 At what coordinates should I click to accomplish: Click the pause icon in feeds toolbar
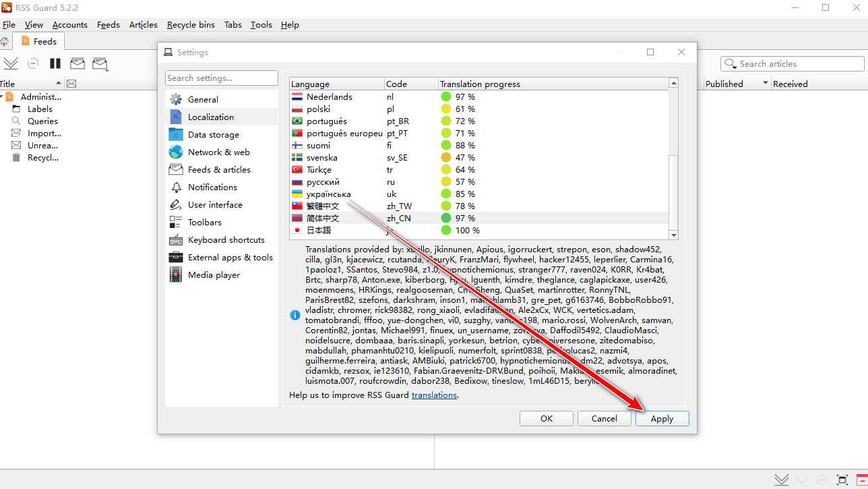pos(55,63)
